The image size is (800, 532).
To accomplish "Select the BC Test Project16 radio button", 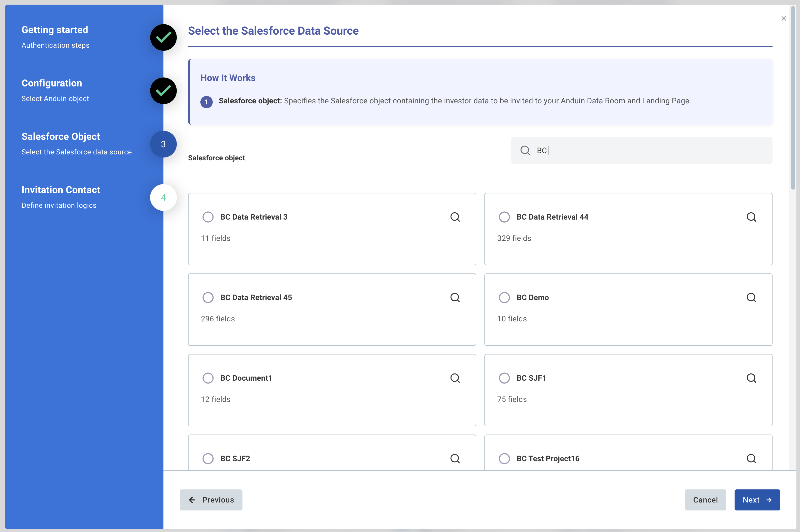I will (x=504, y=458).
